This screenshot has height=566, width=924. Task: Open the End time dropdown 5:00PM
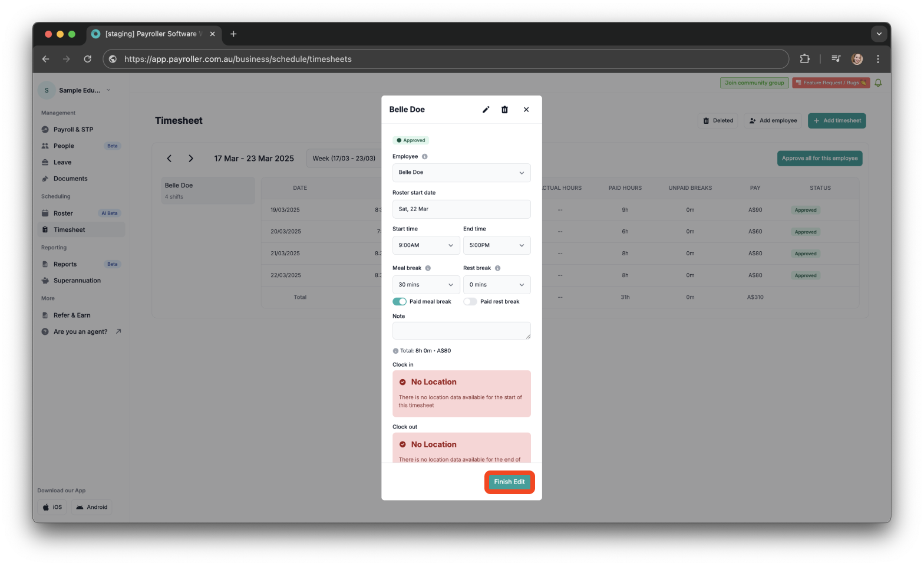[497, 245]
